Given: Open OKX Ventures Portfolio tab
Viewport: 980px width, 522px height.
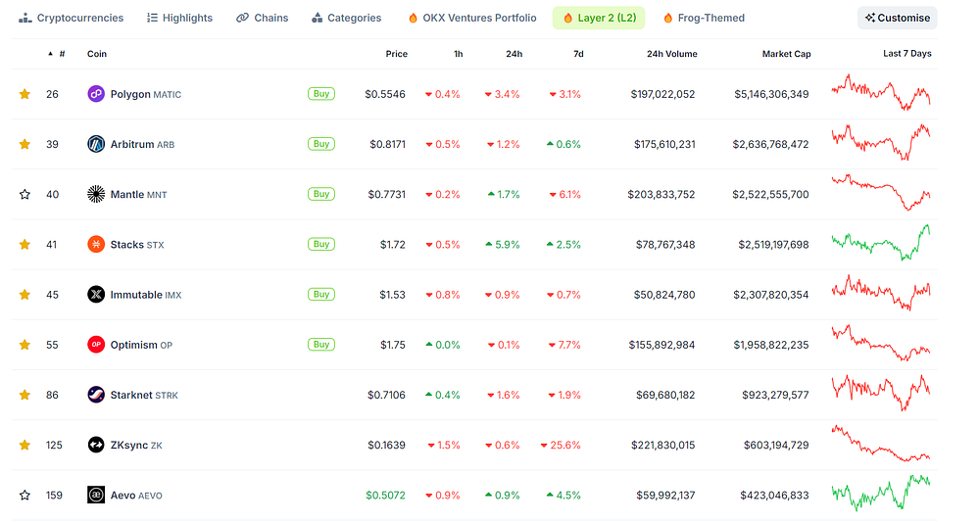Looking at the screenshot, I should [x=472, y=18].
